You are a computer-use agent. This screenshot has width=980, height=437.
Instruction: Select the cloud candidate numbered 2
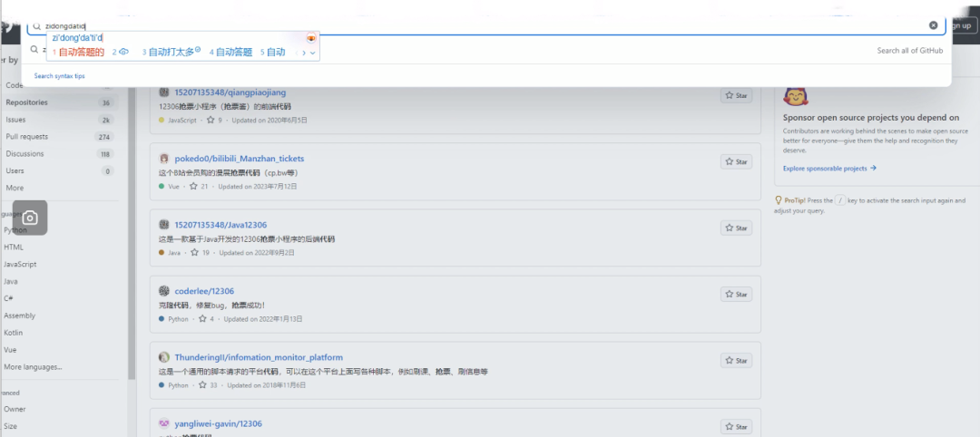(121, 53)
